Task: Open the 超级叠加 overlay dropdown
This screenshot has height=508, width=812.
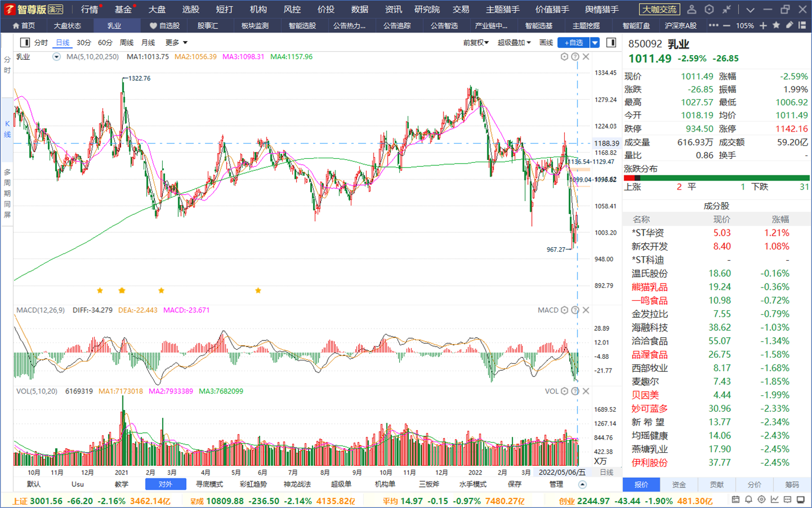Action: coord(514,43)
